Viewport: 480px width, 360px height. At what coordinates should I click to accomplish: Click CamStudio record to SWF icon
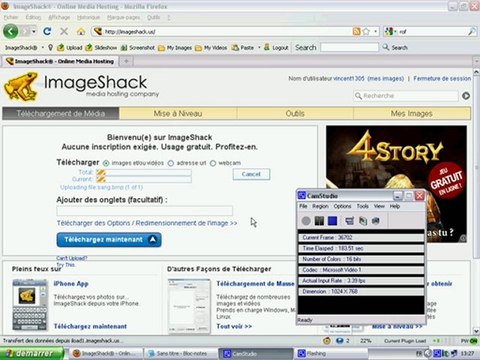click(376, 221)
